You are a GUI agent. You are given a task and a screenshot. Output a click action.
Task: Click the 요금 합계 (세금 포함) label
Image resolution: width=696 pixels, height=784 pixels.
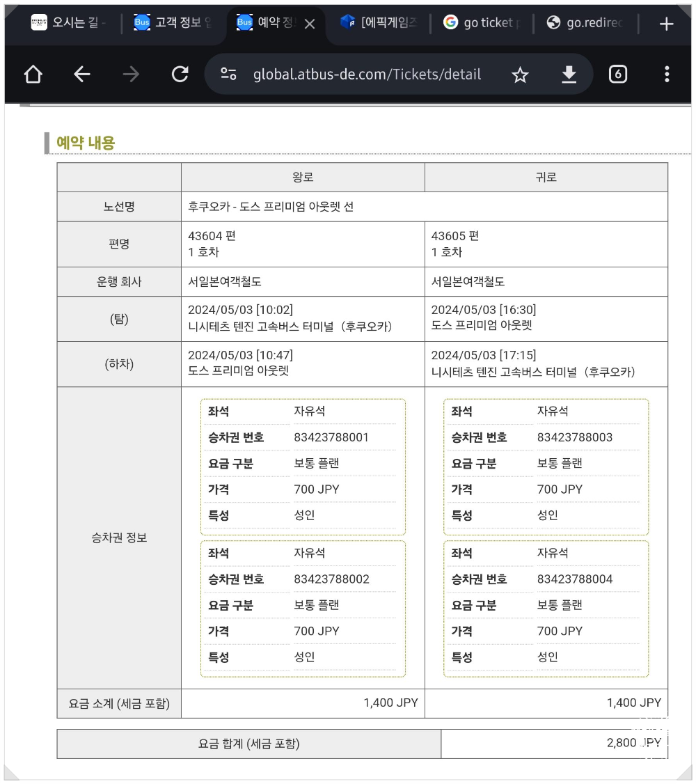pyautogui.click(x=249, y=744)
